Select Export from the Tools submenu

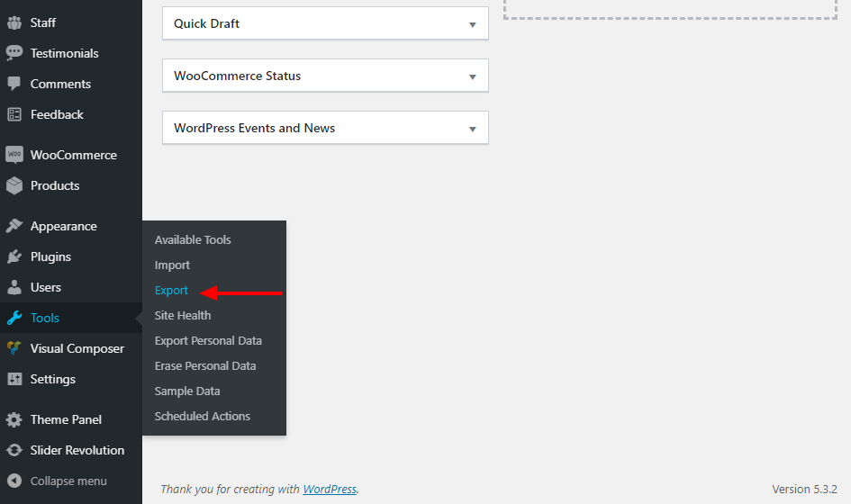[171, 290]
